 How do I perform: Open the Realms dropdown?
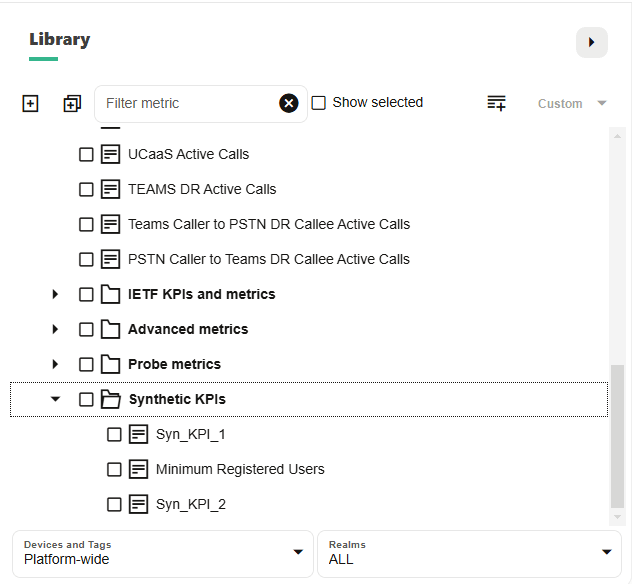[x=469, y=553]
